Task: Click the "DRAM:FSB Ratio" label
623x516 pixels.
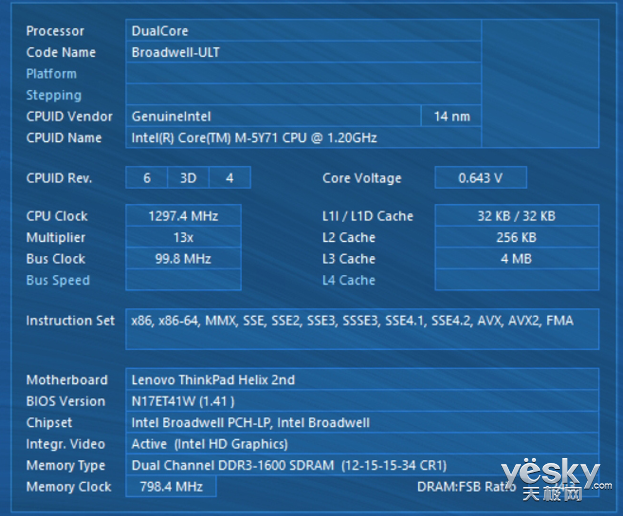Action: click(x=466, y=487)
